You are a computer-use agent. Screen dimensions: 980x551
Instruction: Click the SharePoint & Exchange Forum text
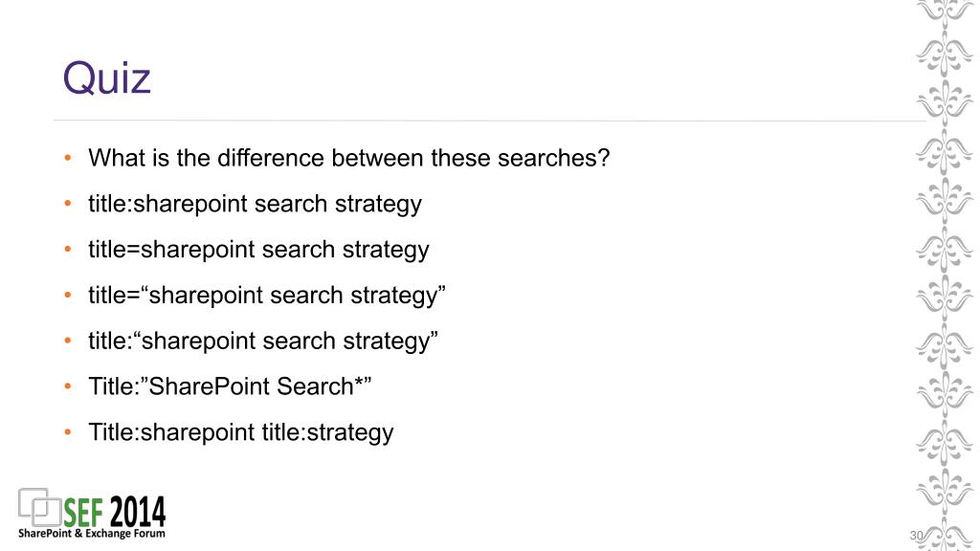pyautogui.click(x=92, y=534)
